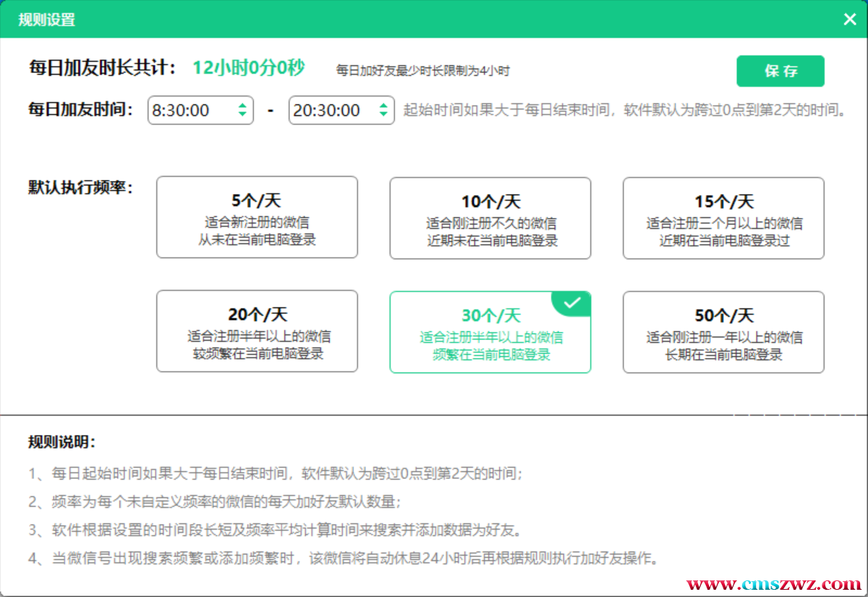The width and height of the screenshot is (868, 597).
Task: Click the end time field showing 20:30:00
Action: point(330,110)
